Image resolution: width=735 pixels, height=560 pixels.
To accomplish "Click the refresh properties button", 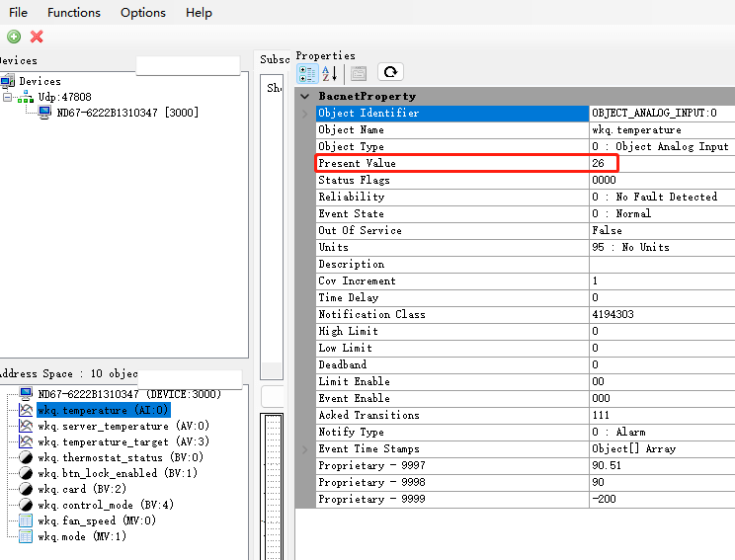I will click(x=390, y=72).
